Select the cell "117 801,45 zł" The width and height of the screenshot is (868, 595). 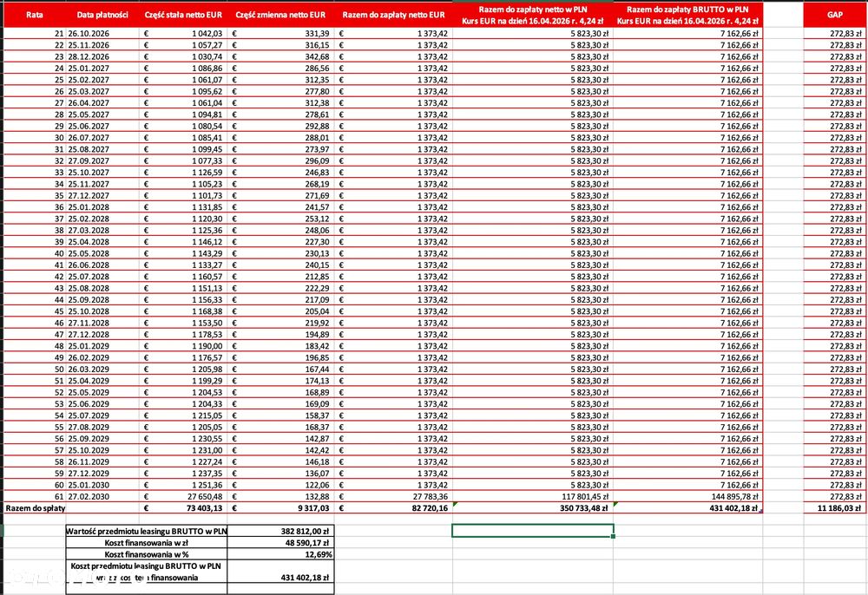[x=533, y=497]
